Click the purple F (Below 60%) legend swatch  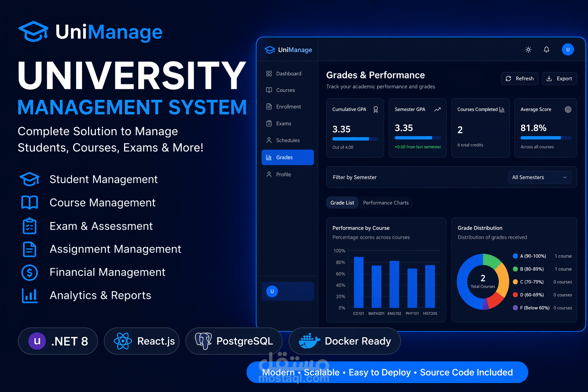[x=515, y=308]
